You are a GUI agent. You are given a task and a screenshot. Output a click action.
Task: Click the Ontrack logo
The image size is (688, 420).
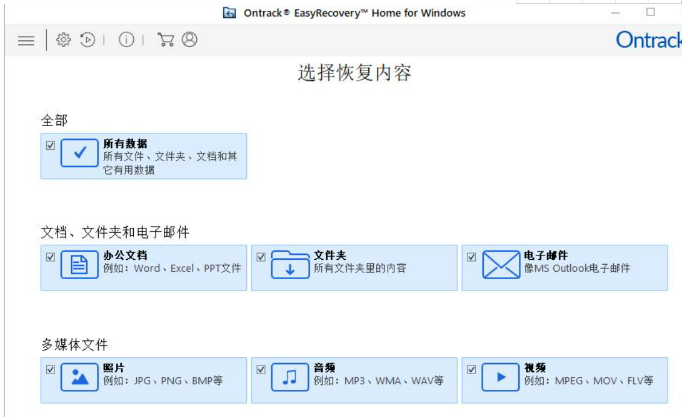(x=649, y=40)
